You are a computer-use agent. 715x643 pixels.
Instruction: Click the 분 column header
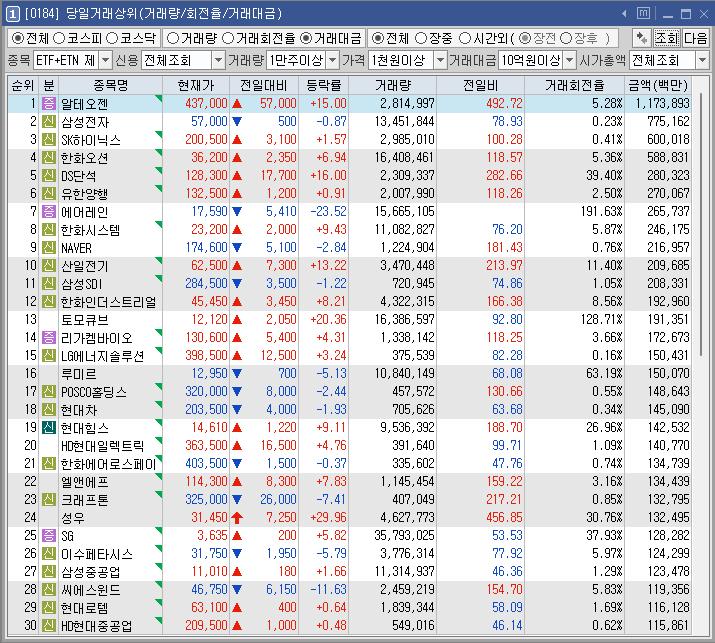point(49,85)
